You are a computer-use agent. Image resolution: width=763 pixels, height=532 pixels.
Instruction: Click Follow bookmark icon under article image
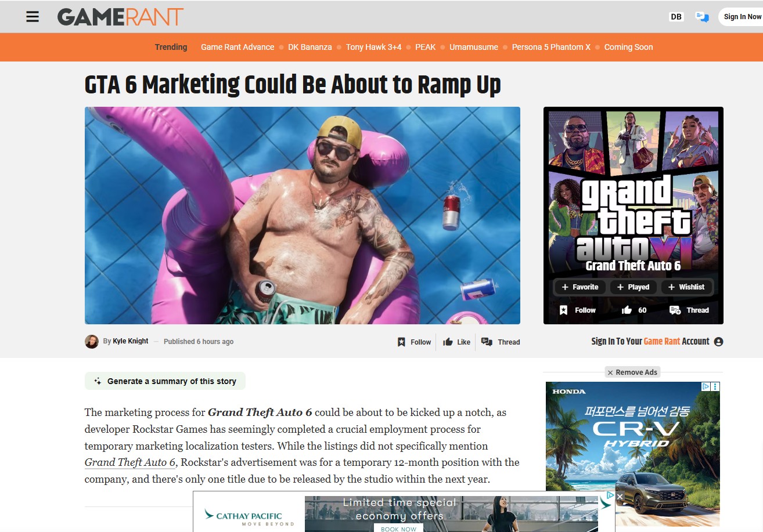414,342
